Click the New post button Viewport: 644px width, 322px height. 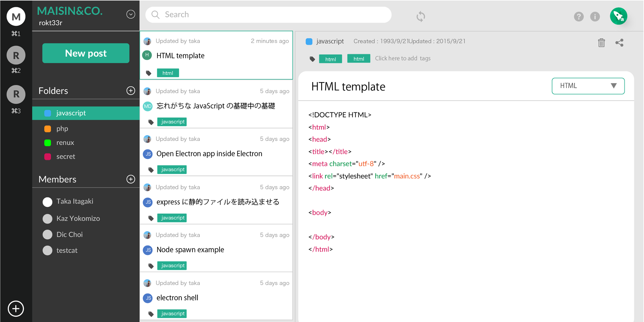point(86,53)
